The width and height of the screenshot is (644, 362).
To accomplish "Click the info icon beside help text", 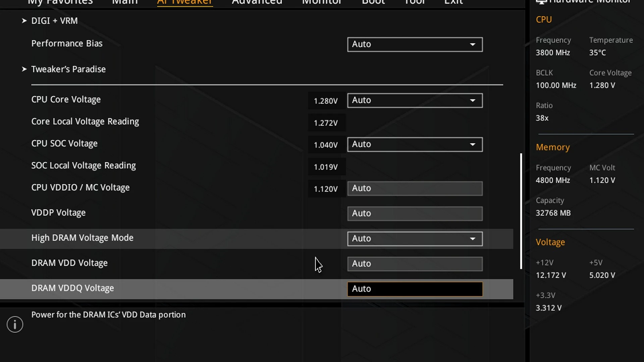I will (x=15, y=324).
